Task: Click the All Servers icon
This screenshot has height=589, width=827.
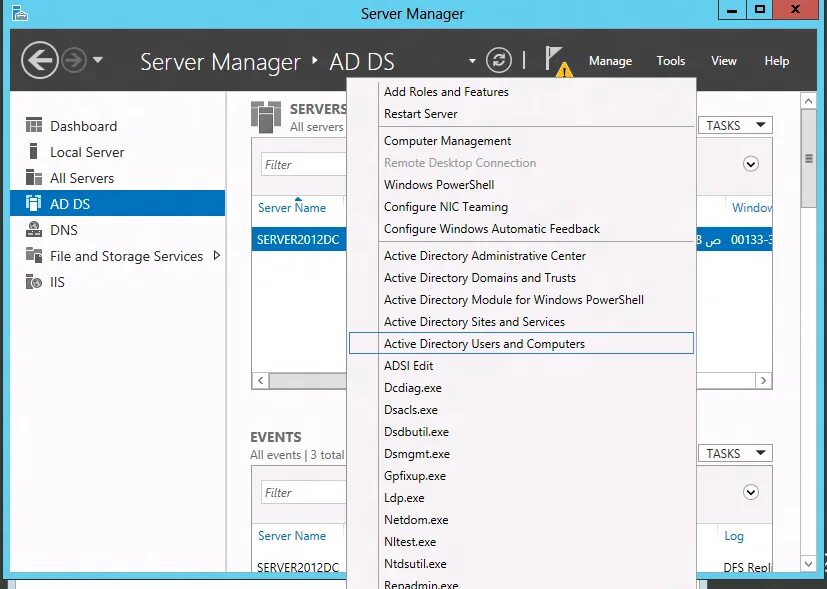Action: 34,178
